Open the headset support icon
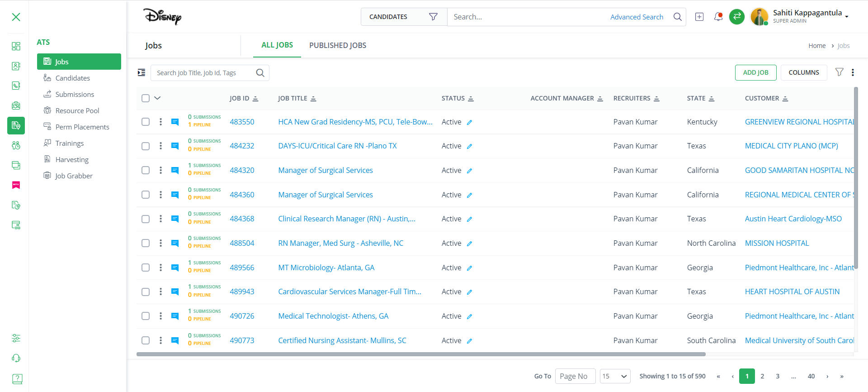The height and width of the screenshot is (392, 868). coord(16,358)
